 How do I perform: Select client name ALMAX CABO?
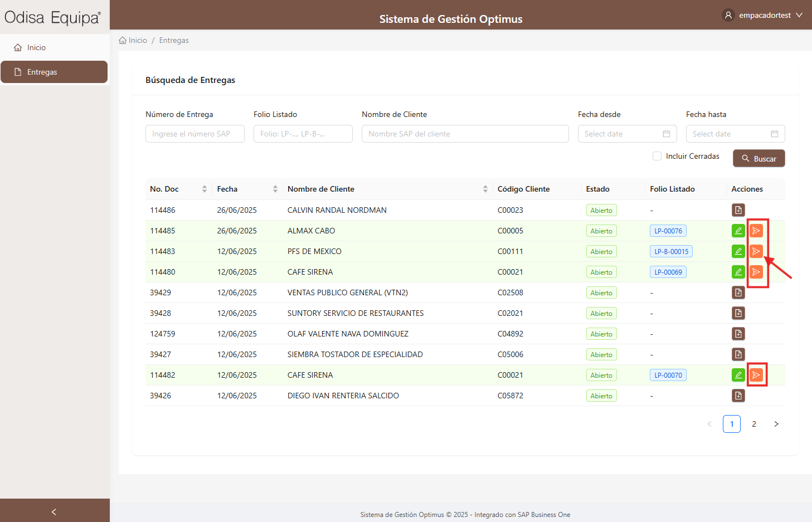point(312,231)
